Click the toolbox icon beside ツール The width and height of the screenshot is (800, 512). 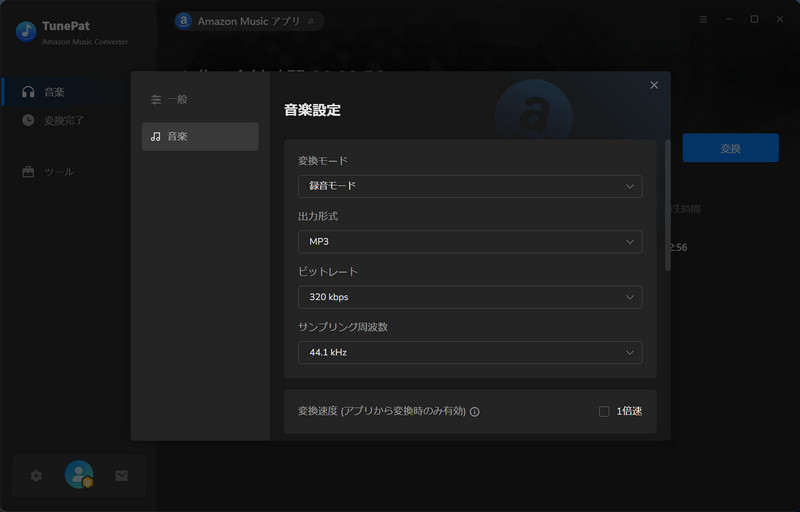point(28,172)
